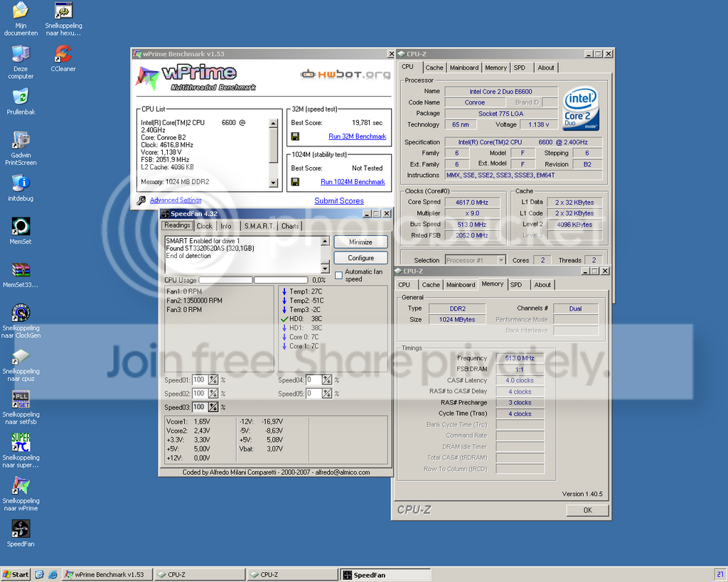Viewport: 728px width, 582px height.
Task: Click second CPU Usage bar in SpeedFan
Action: click(281, 280)
